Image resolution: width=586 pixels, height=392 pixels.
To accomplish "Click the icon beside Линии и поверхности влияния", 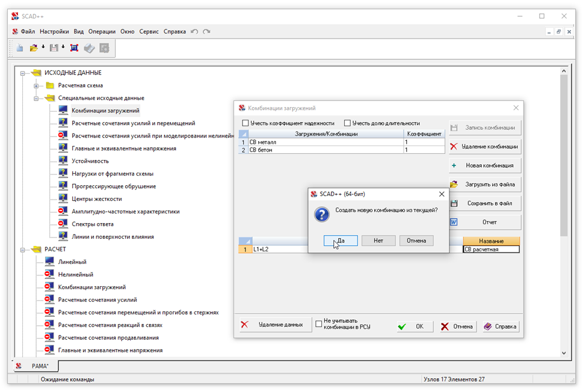I will click(63, 236).
